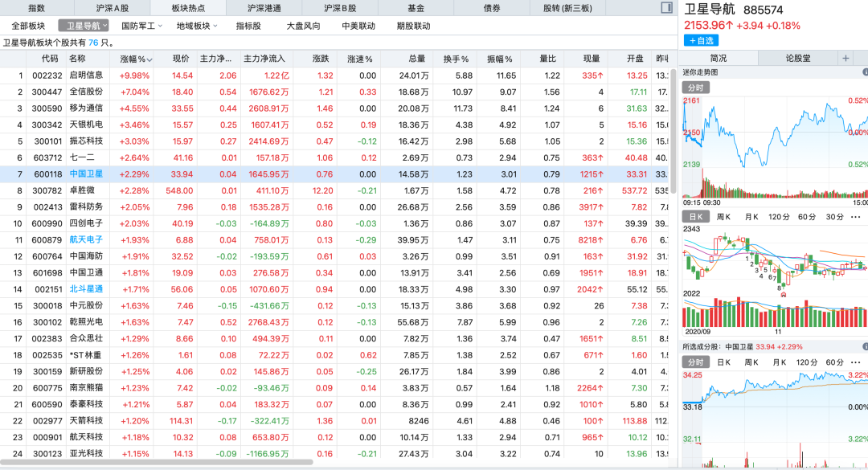Screen dimensions: 868x470
Task: Select 120分 period for sector chart
Action: (779, 217)
